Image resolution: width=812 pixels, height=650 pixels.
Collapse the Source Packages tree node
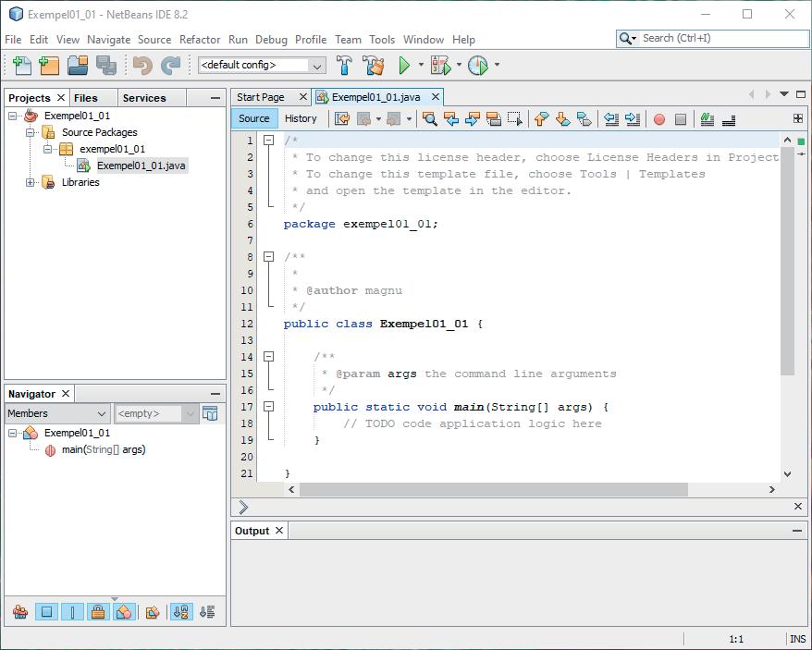pos(31,132)
